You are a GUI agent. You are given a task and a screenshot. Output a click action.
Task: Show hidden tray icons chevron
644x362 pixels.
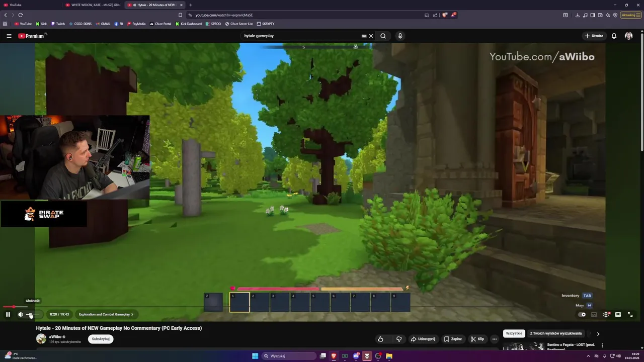[x=588, y=356]
